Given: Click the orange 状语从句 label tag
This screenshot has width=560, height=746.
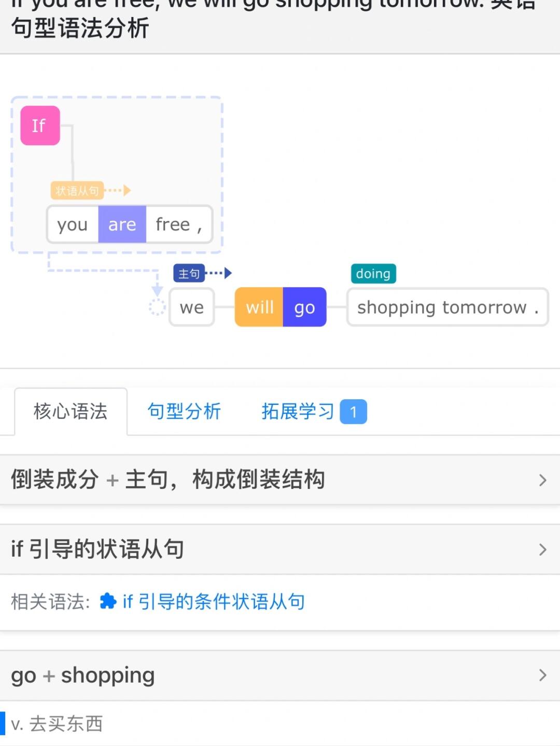Looking at the screenshot, I should pyautogui.click(x=77, y=191).
